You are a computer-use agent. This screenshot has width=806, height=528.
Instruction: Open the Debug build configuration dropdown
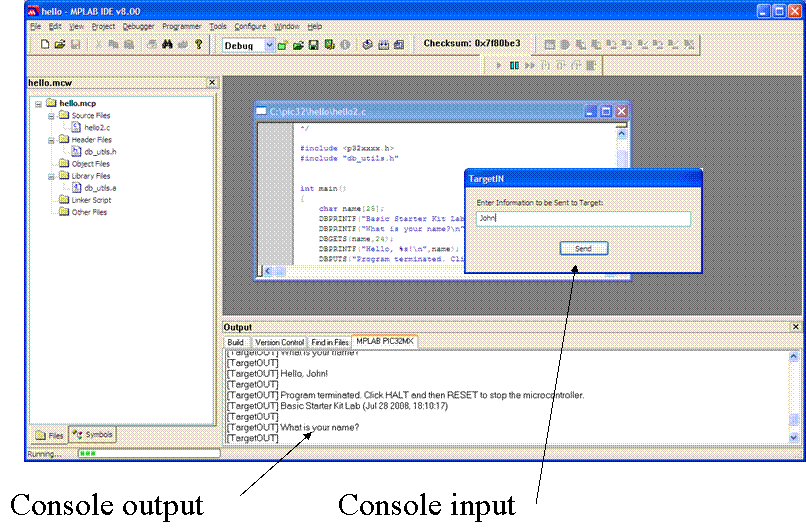coord(269,46)
